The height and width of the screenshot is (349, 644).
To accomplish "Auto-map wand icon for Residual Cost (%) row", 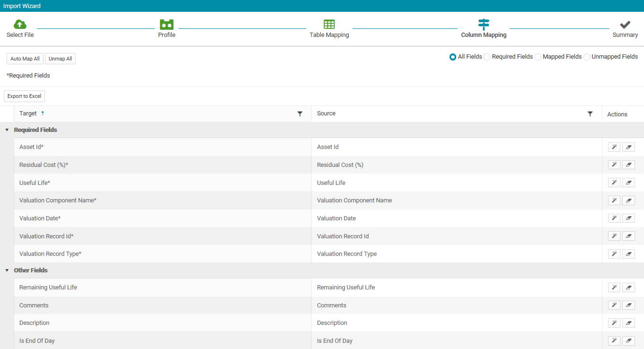I will (x=614, y=165).
